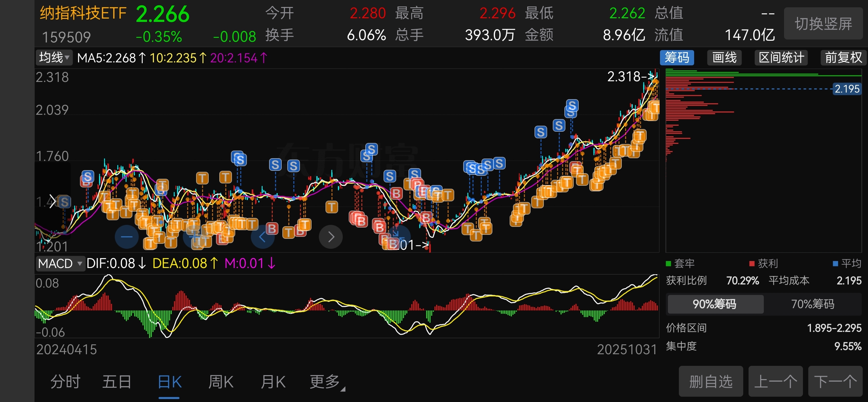Click the 2.195 average cost line label
868x402 pixels.
(x=847, y=89)
